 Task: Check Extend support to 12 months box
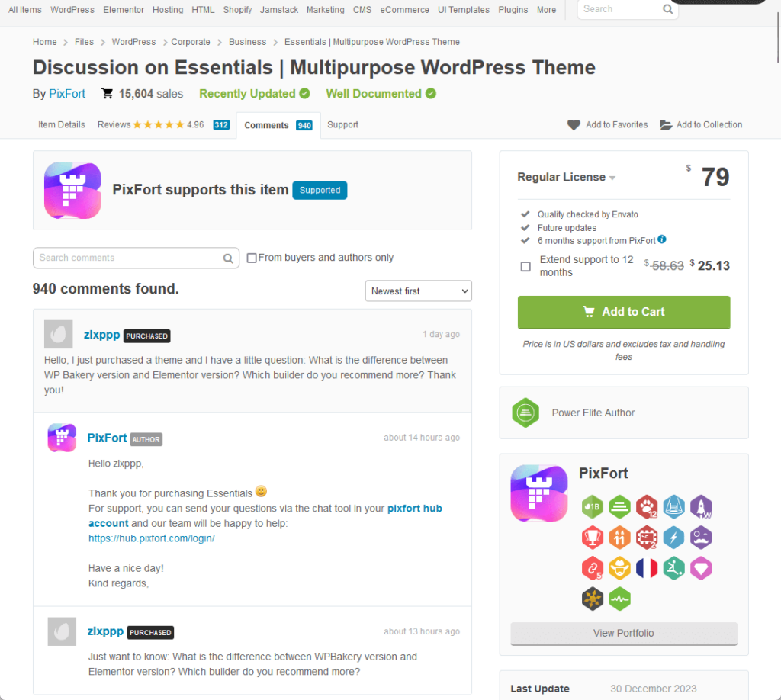[525, 266]
